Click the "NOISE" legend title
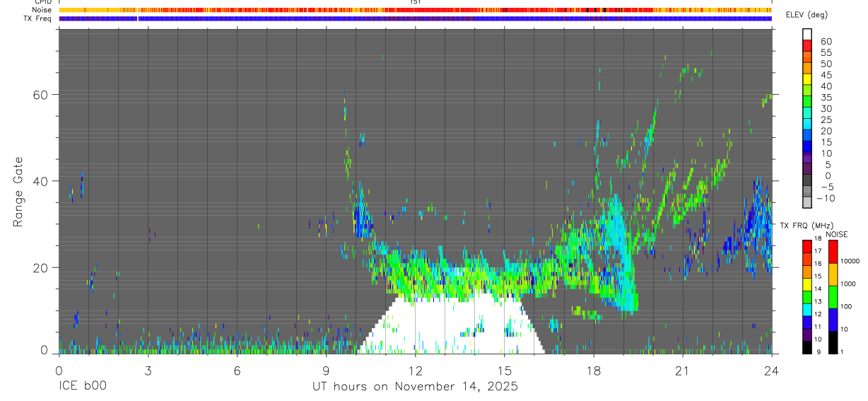Viewport: 868px width, 401px height. pyautogui.click(x=836, y=234)
